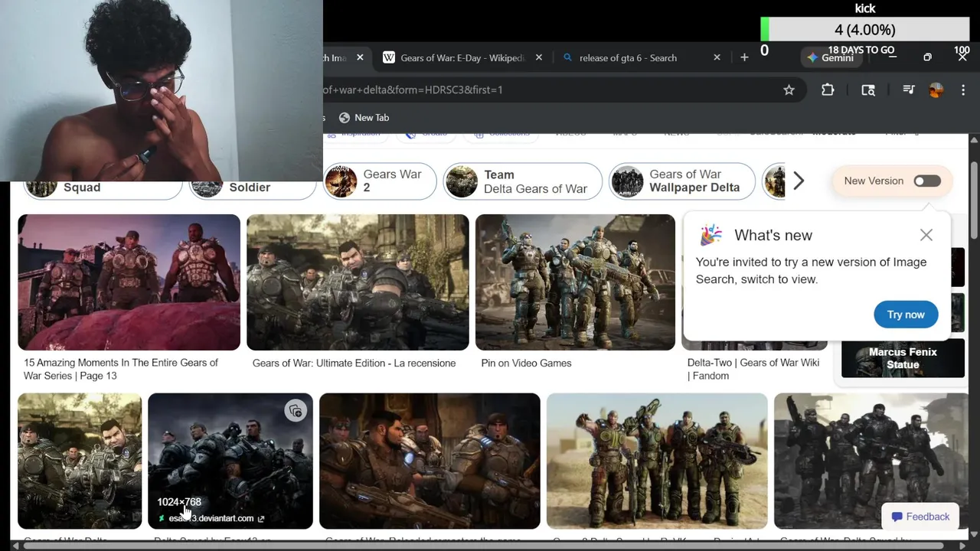Image resolution: width=980 pixels, height=551 pixels.
Task: Open the Ultimate Edition - La recensione caption
Action: coord(354,363)
